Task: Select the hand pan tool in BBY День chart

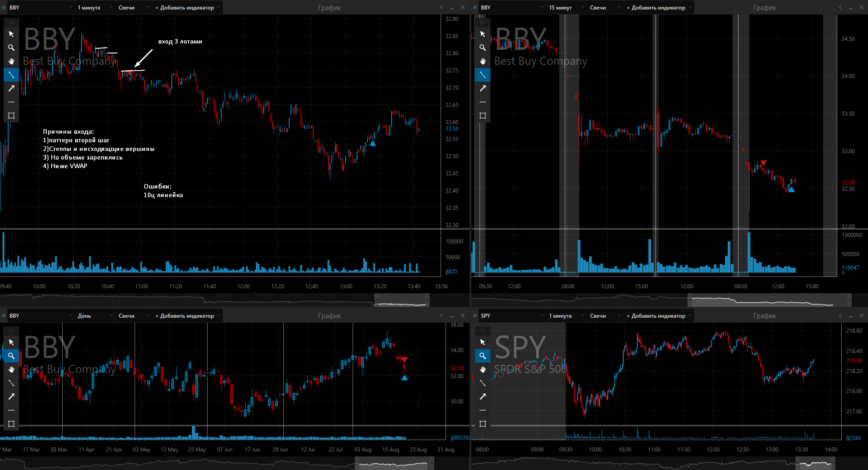Action: pyautogui.click(x=11, y=369)
